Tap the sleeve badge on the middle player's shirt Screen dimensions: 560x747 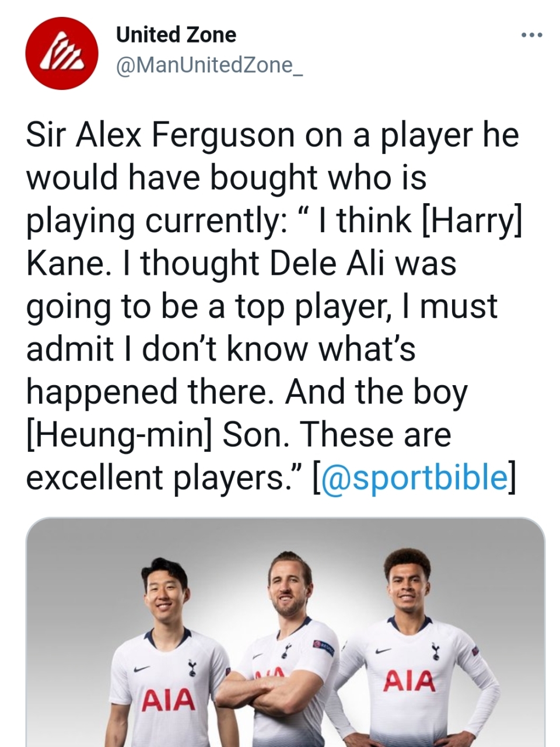[x=325, y=644]
